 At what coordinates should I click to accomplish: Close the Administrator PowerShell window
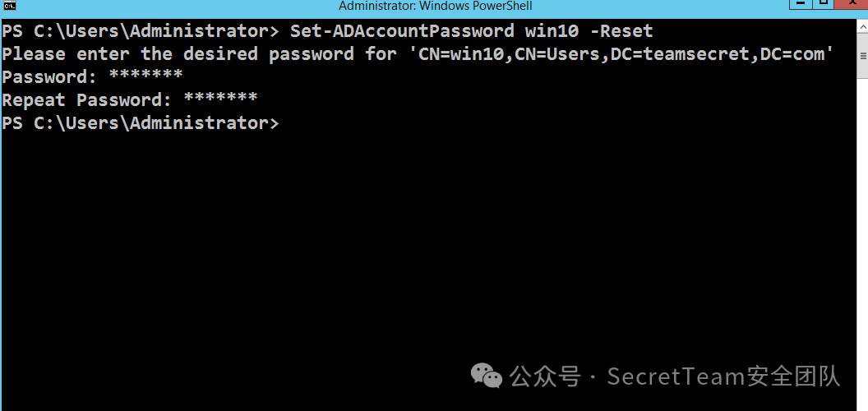852,5
